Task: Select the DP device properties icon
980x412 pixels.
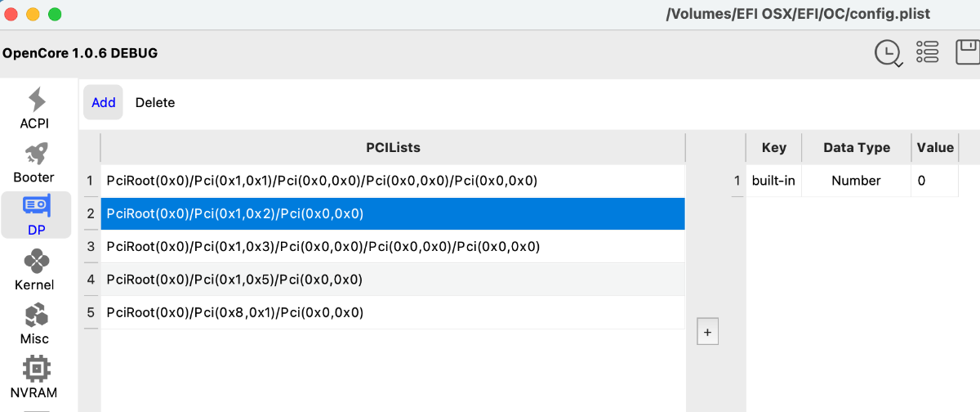Action: point(37,215)
